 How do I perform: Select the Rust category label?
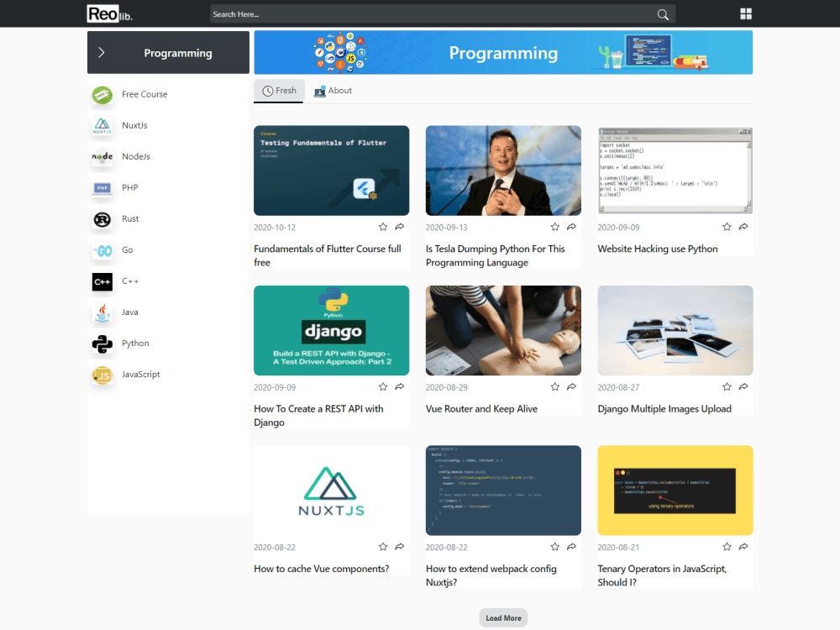130,218
